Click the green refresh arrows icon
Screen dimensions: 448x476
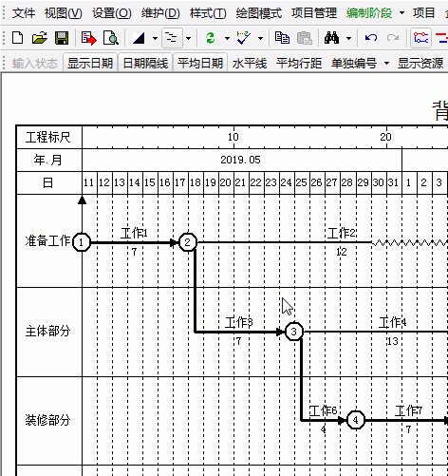211,38
